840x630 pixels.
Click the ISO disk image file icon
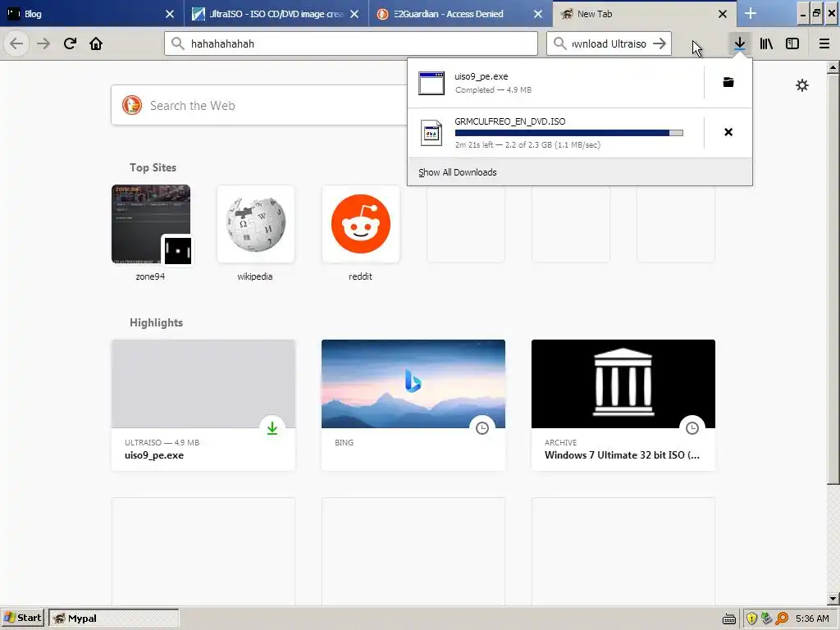click(431, 133)
